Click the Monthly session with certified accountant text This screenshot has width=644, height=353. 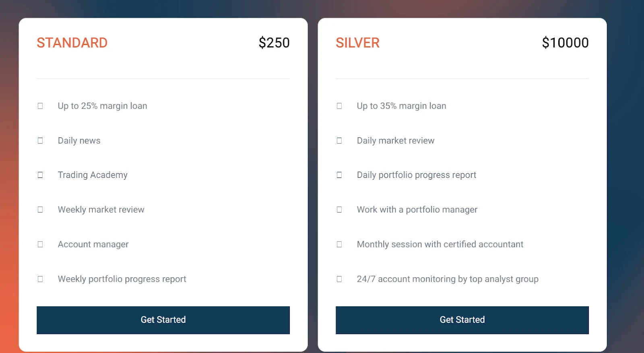point(440,244)
